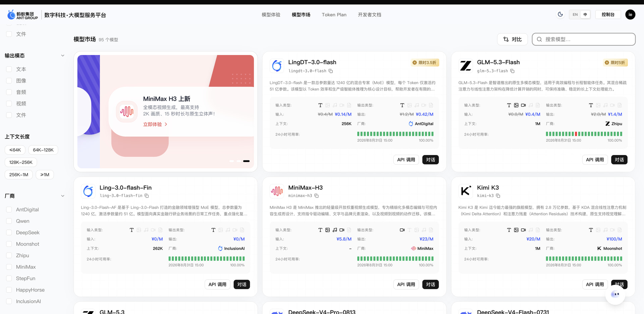
Task: Filter context length by 64K–128K
Action: pyautogui.click(x=43, y=150)
